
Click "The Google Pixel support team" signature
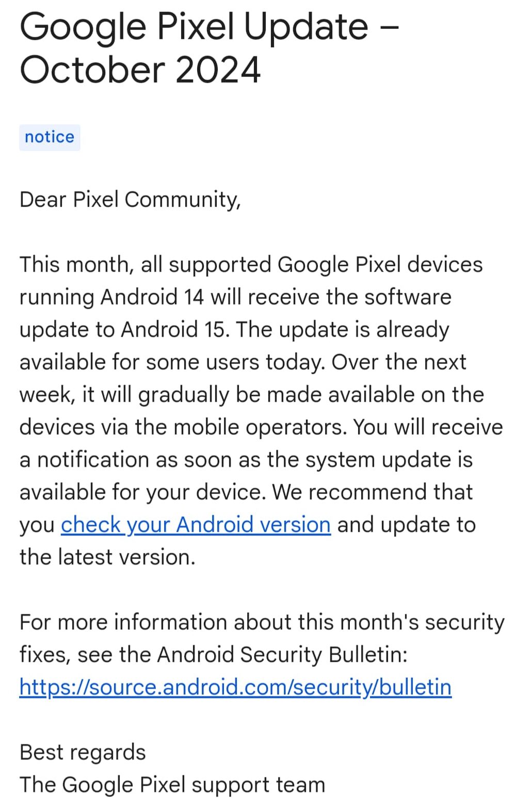[172, 785]
